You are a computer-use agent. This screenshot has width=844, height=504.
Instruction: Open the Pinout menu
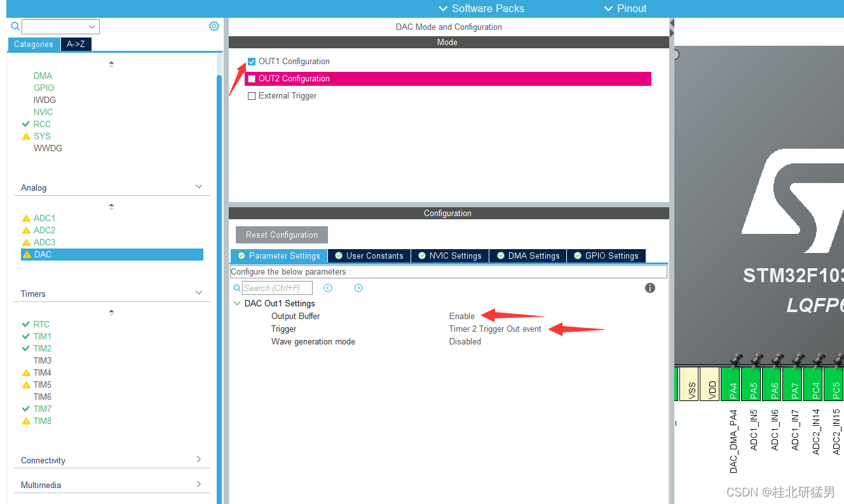(x=625, y=8)
